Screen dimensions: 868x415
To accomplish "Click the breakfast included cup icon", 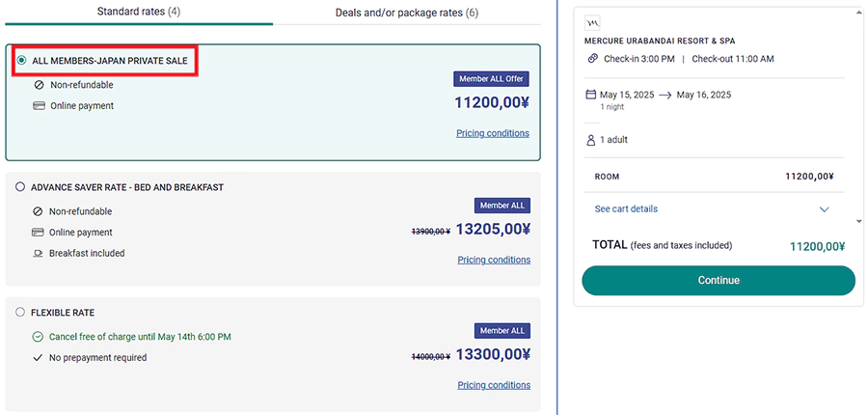I will pyautogui.click(x=39, y=254).
